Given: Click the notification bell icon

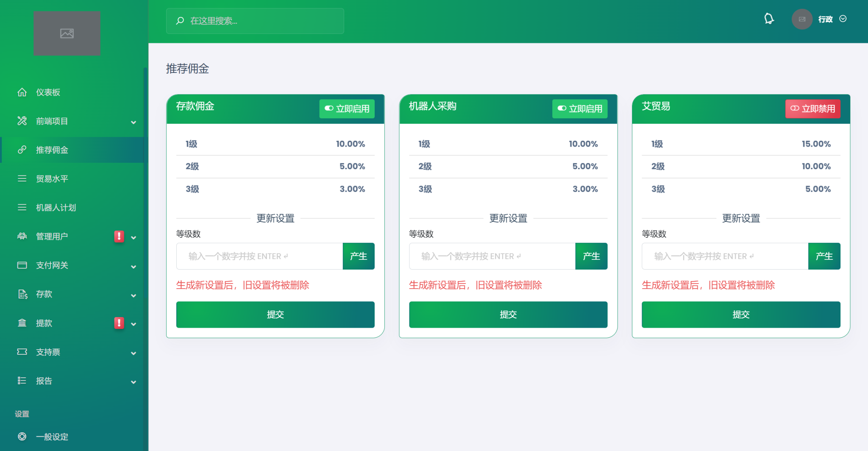Looking at the screenshot, I should [x=768, y=19].
